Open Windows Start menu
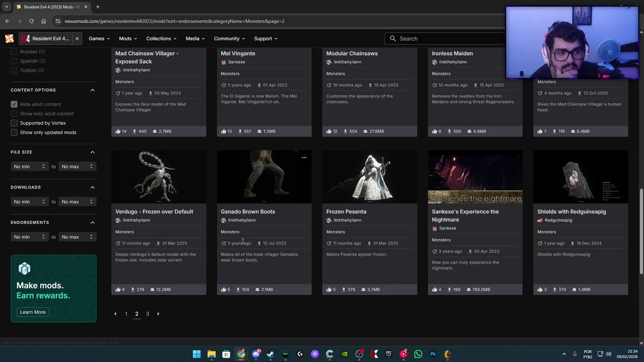 197,354
